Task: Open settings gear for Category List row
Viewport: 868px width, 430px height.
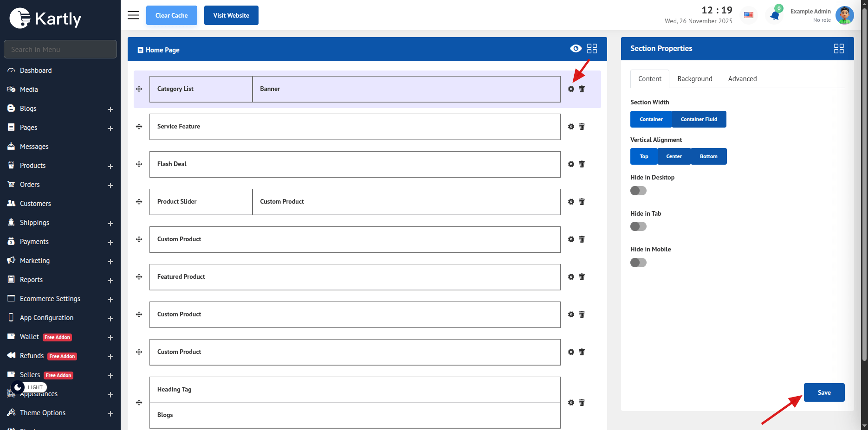Action: point(571,89)
